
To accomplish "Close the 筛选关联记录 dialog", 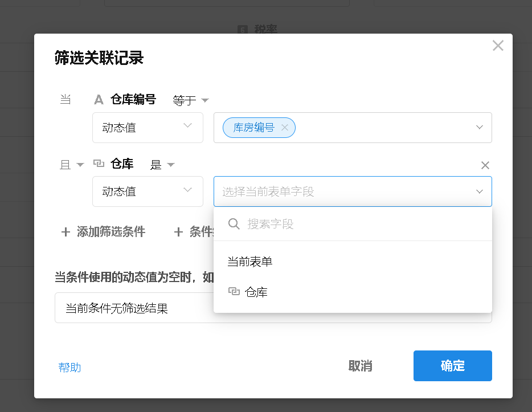I will click(498, 46).
